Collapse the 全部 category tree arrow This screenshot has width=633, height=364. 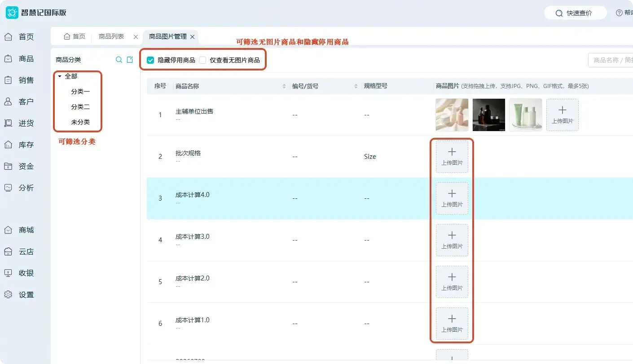point(60,76)
